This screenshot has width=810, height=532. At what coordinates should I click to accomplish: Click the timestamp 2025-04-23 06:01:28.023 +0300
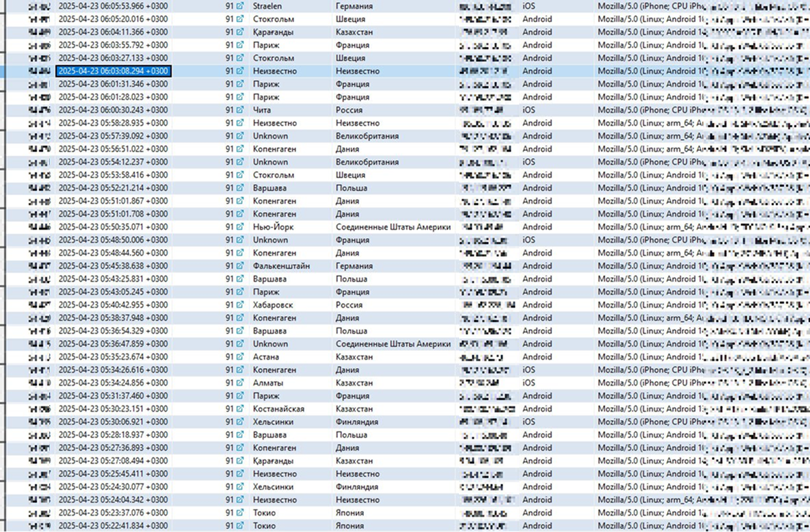[113, 97]
